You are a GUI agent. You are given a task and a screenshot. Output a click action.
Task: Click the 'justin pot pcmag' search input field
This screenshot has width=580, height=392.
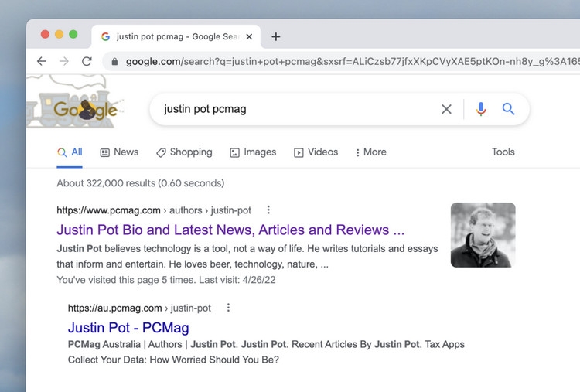click(296, 109)
